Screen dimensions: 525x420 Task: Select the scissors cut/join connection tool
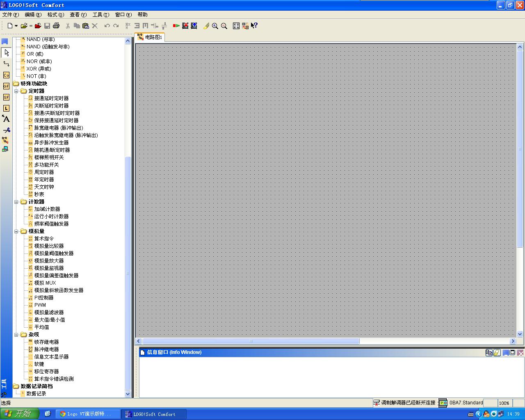(x=6, y=130)
